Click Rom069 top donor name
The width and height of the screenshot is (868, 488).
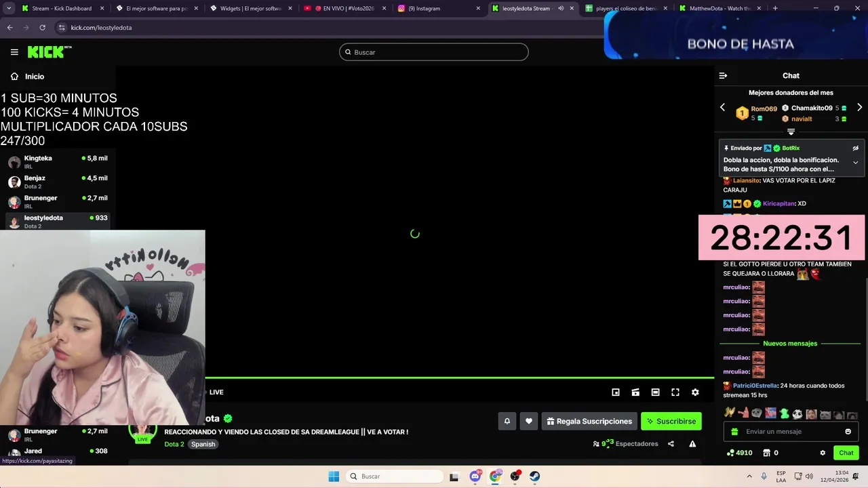pos(764,108)
